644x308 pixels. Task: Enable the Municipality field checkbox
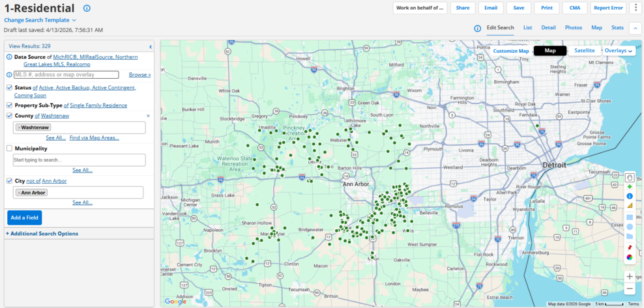(x=10, y=148)
